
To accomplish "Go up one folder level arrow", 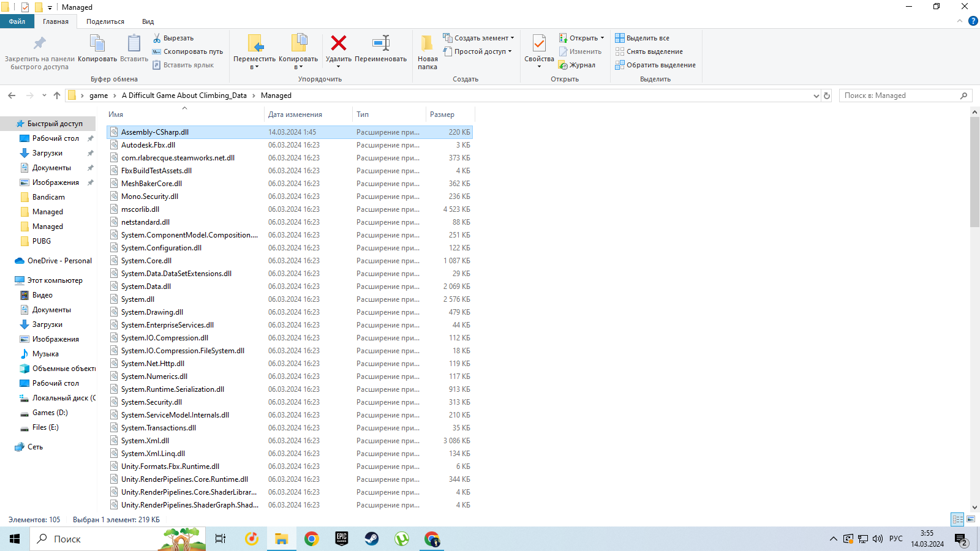I will pyautogui.click(x=57, y=96).
